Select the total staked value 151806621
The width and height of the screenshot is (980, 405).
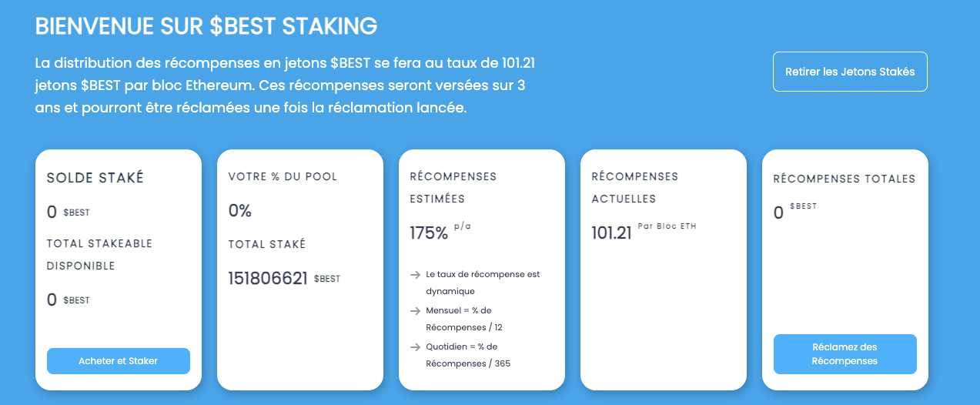268,278
